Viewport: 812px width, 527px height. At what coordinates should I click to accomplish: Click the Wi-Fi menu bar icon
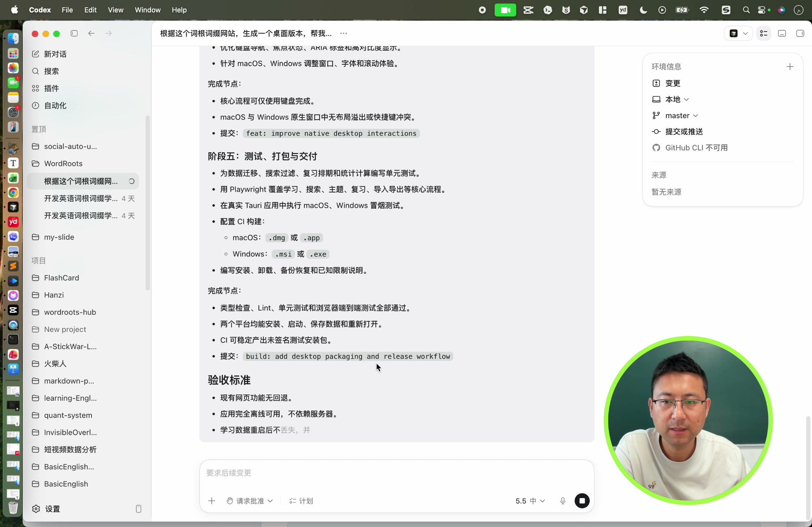(x=704, y=10)
